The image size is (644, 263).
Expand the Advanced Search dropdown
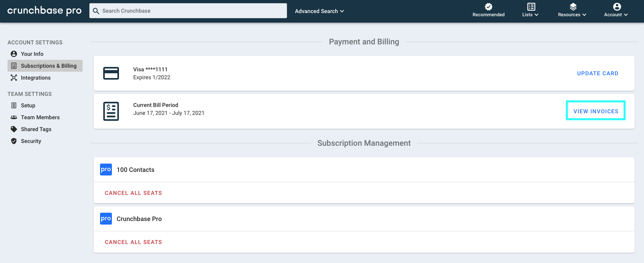tap(319, 11)
